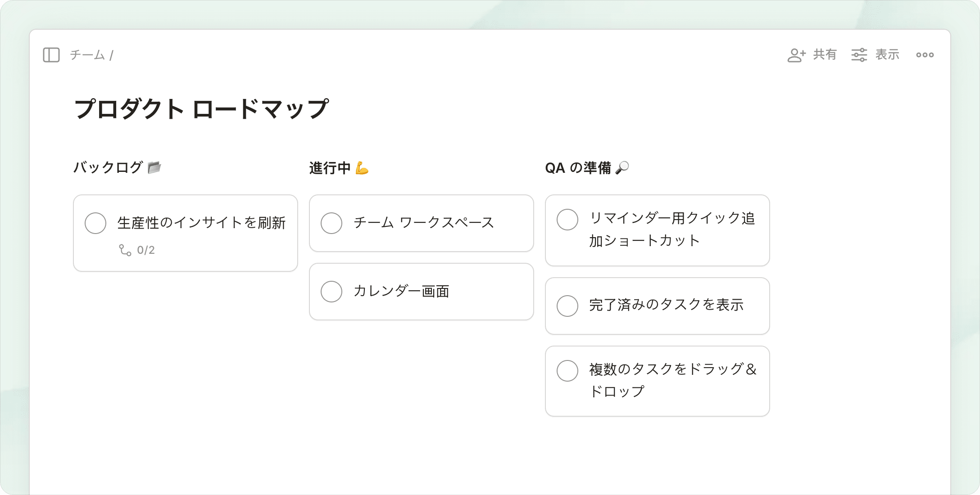Check off the チーム ワークスペース task
Screen dimensions: 980x495
[331, 223]
